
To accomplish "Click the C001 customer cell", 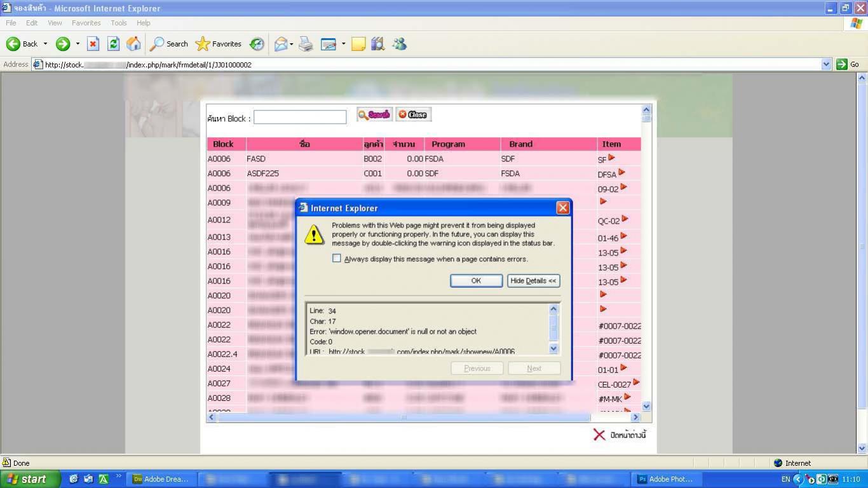I will click(373, 173).
